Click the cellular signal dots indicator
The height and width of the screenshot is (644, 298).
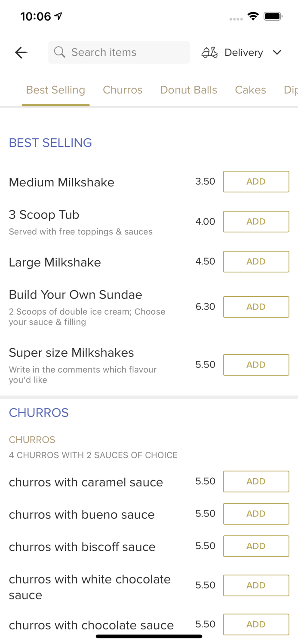click(x=236, y=19)
